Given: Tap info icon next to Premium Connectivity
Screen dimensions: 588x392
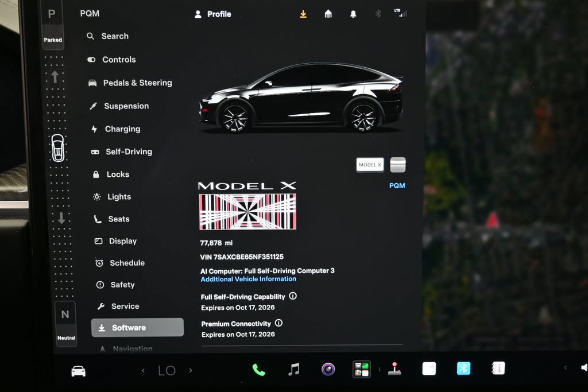Looking at the screenshot, I should (x=278, y=323).
